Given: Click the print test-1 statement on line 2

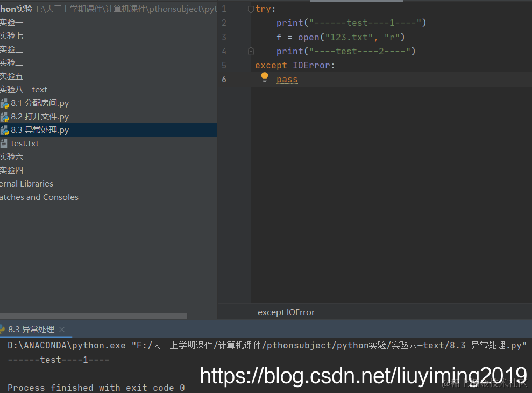Looking at the screenshot, I should pyautogui.click(x=351, y=23).
